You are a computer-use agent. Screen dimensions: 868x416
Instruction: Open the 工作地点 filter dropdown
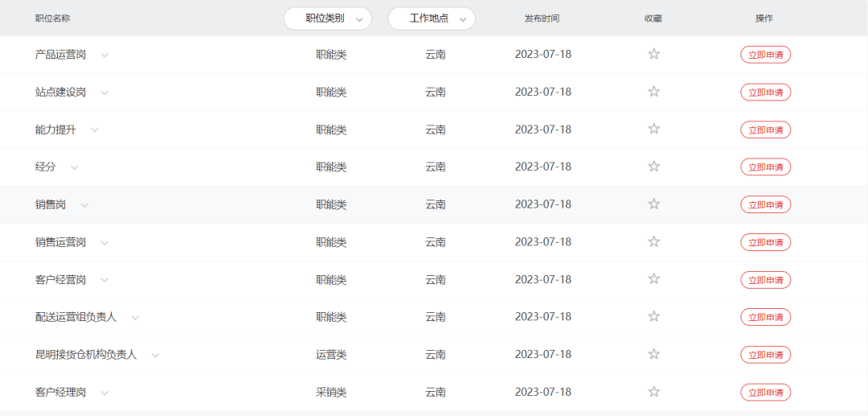(432, 19)
